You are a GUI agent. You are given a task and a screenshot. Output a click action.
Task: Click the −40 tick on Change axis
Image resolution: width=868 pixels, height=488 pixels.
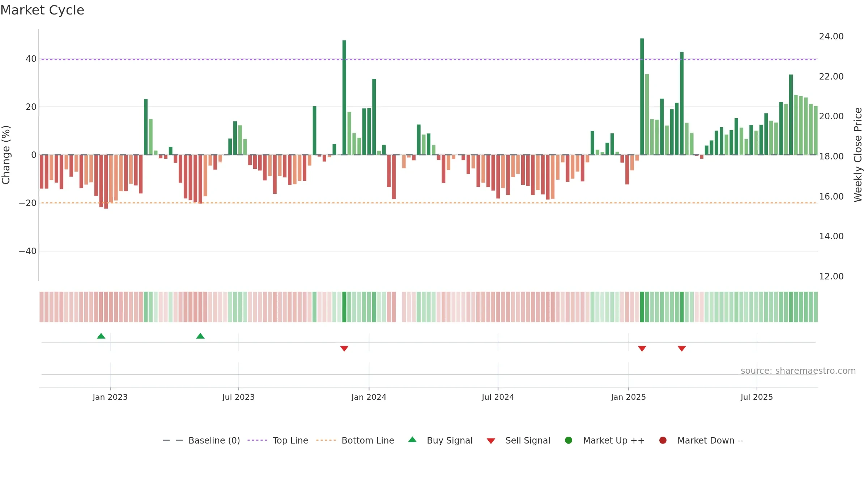coord(27,251)
